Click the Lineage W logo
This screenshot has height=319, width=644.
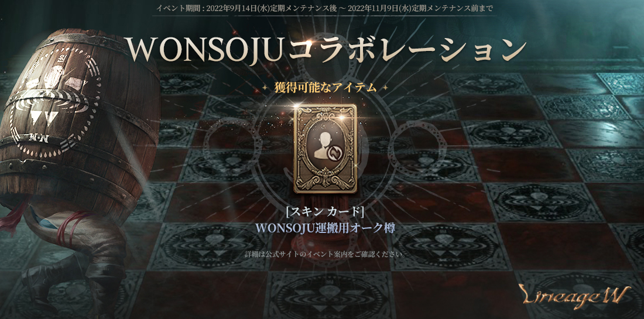pyautogui.click(x=574, y=295)
